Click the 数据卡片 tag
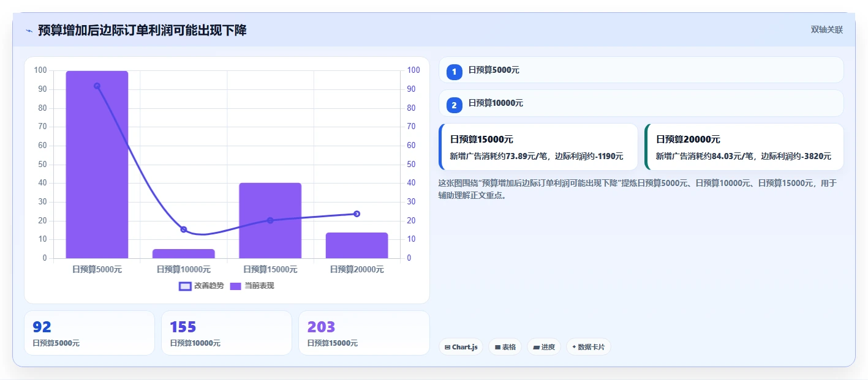This screenshot has height=380, width=868. click(x=588, y=347)
